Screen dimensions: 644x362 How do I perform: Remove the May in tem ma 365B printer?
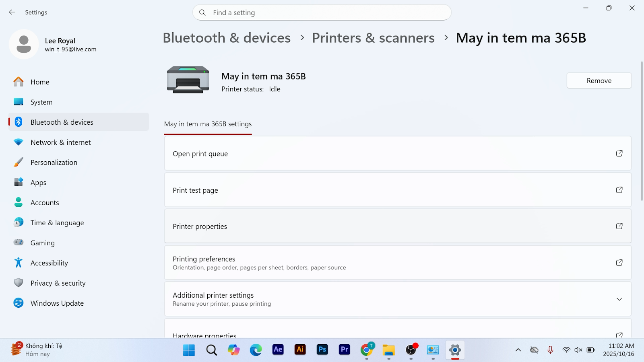click(599, 81)
